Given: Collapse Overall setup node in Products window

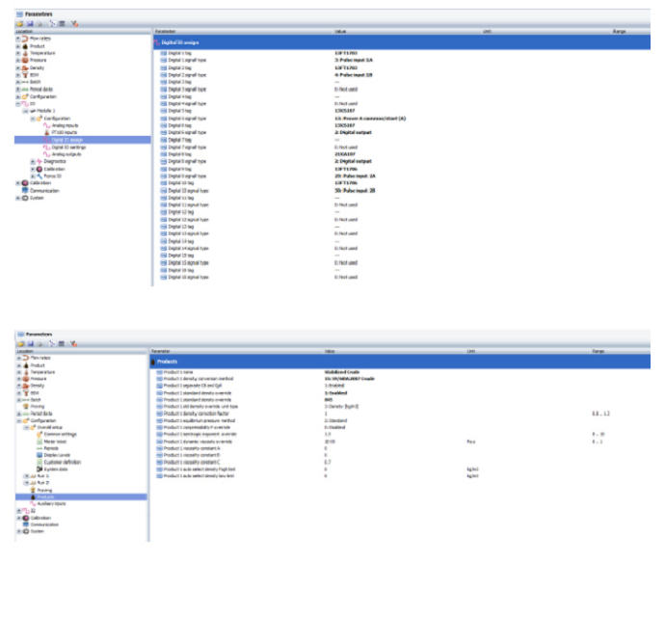Looking at the screenshot, I should [x=26, y=427].
